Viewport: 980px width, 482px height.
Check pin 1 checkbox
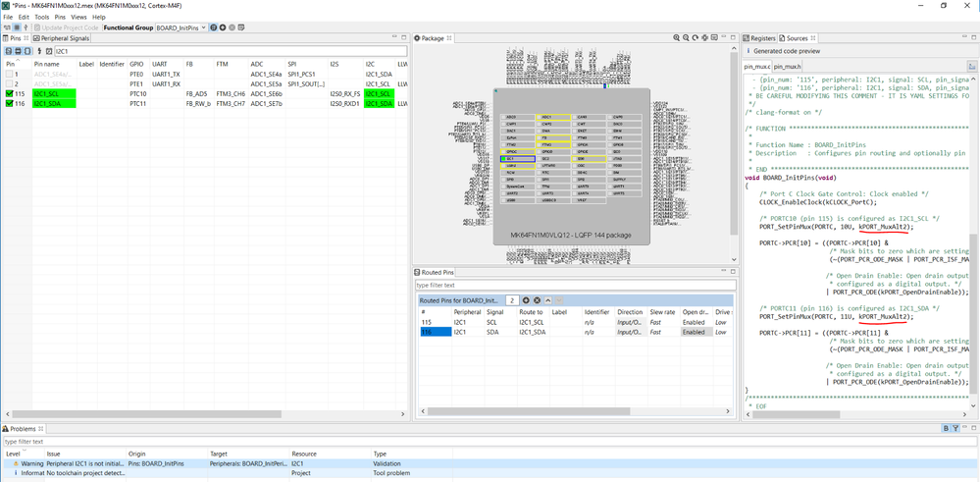(9, 75)
